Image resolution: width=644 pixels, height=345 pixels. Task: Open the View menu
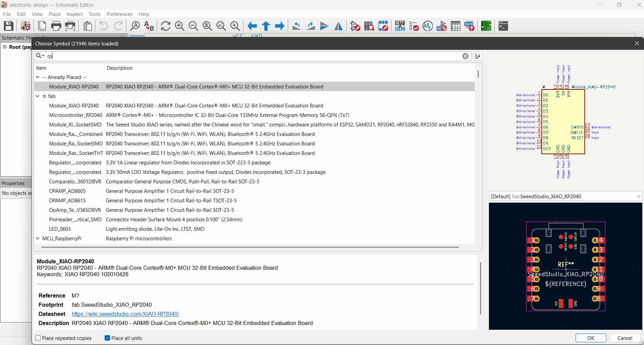point(37,14)
